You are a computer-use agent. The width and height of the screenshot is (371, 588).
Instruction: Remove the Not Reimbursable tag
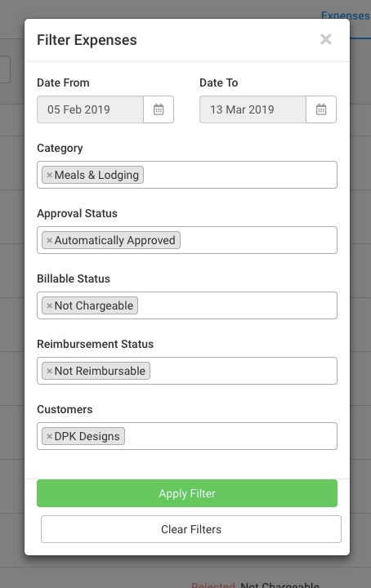click(49, 371)
